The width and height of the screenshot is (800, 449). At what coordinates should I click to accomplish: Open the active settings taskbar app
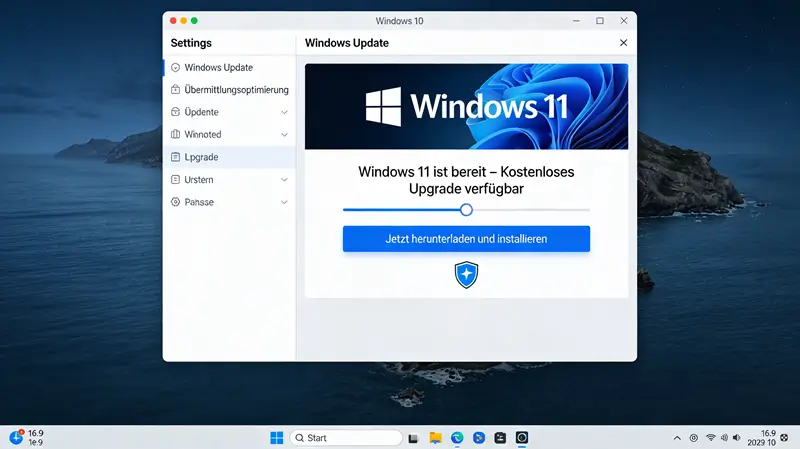point(522,438)
